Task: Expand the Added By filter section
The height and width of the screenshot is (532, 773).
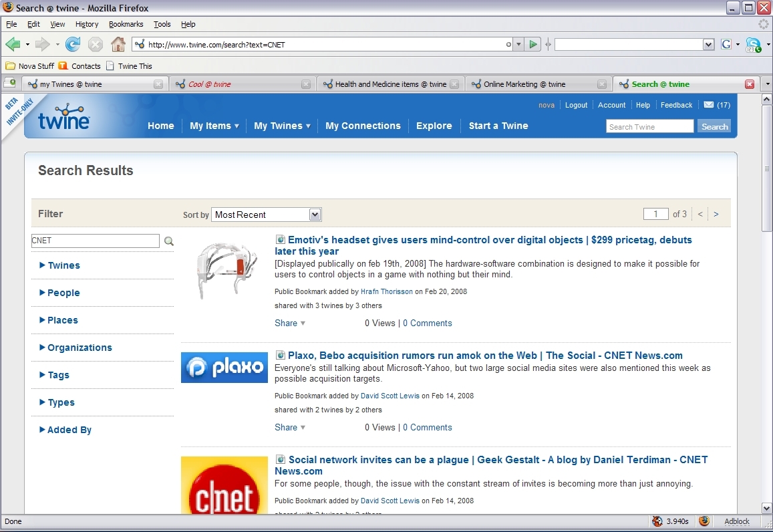Action: pyautogui.click(x=65, y=430)
